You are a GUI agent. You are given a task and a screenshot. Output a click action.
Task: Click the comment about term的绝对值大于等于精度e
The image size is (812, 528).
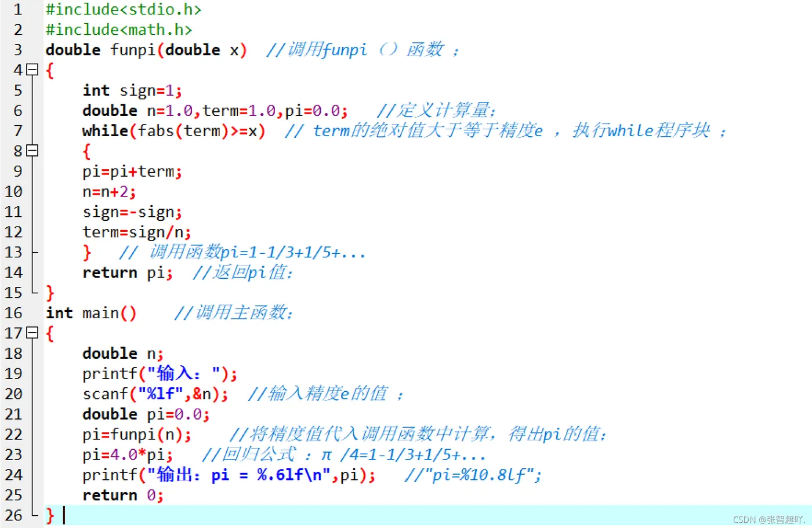pos(505,131)
